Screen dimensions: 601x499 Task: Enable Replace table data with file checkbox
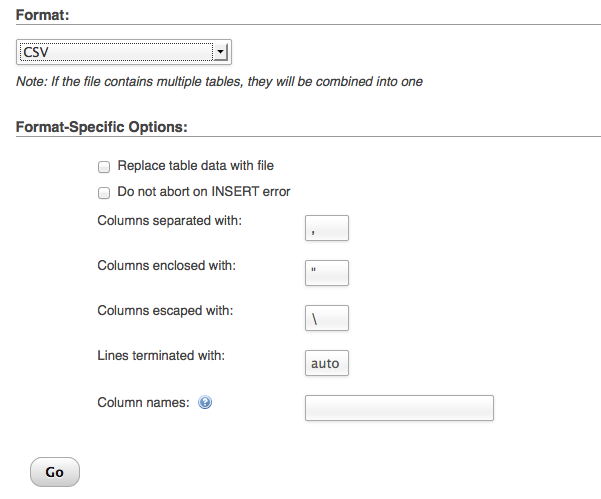(x=104, y=167)
